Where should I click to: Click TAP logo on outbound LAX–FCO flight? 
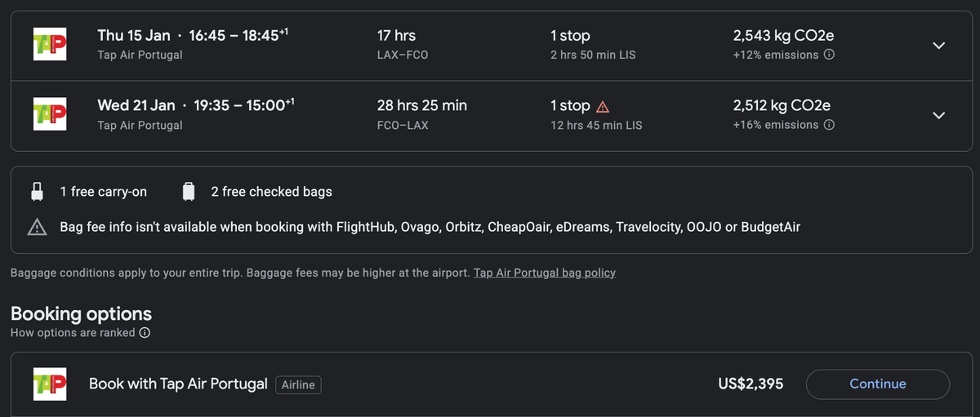(x=48, y=45)
